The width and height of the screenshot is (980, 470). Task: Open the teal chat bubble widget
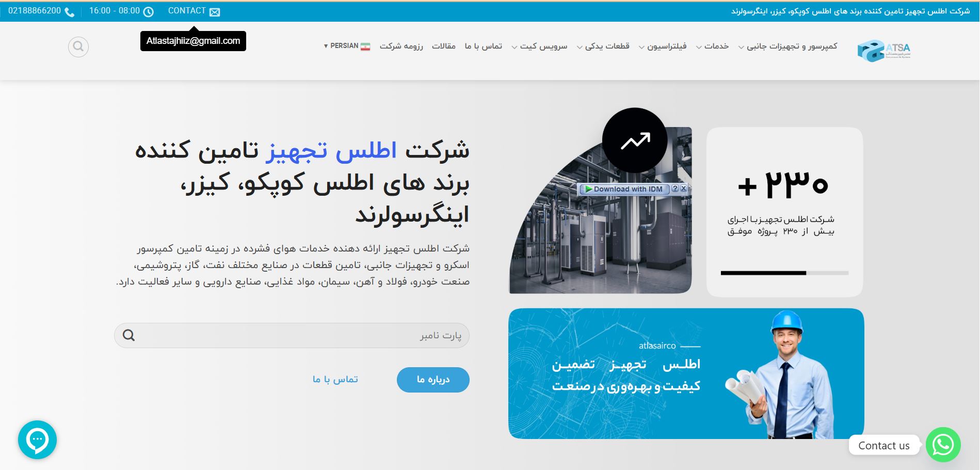pyautogui.click(x=37, y=440)
